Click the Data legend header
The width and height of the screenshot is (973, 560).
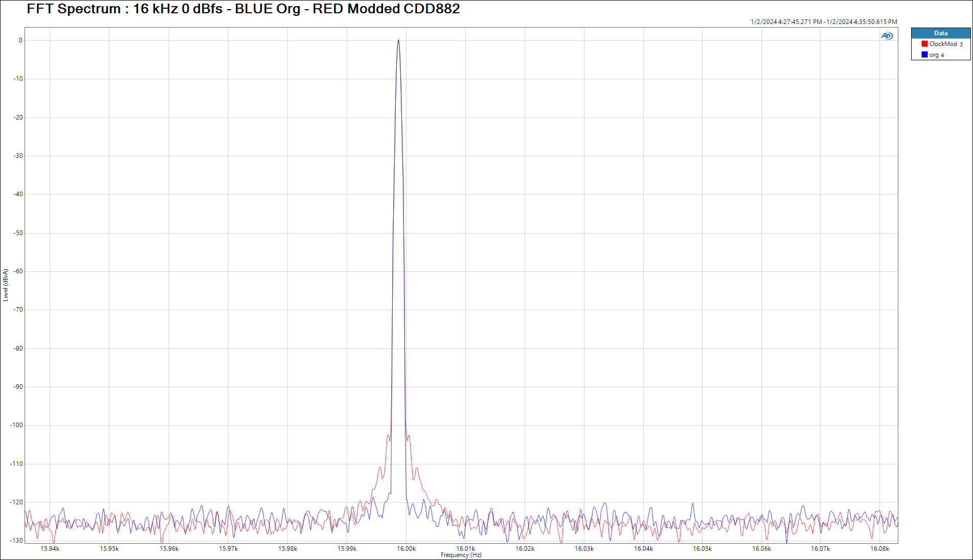[x=940, y=33]
